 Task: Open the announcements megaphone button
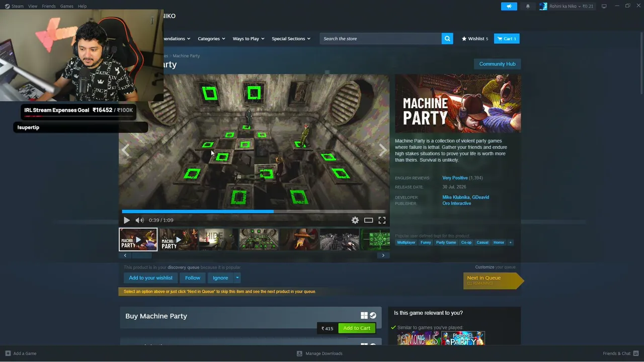[509, 6]
